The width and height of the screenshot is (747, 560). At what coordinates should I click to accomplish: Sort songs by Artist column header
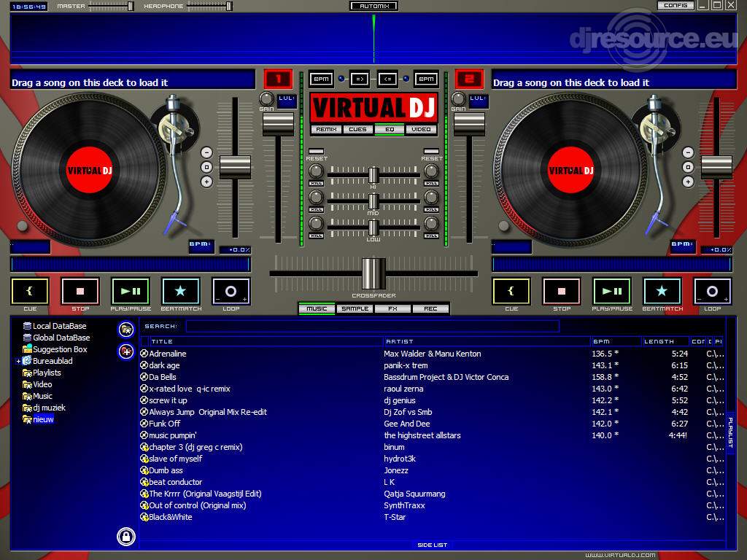(487, 341)
